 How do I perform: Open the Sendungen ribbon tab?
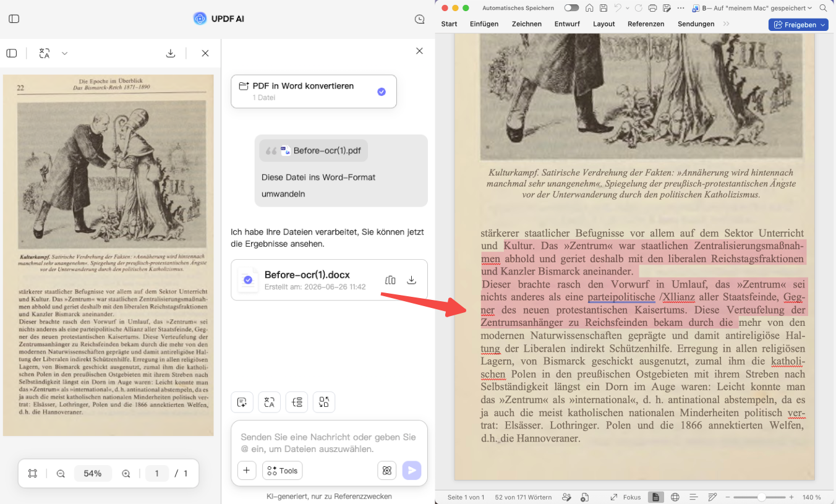696,24
